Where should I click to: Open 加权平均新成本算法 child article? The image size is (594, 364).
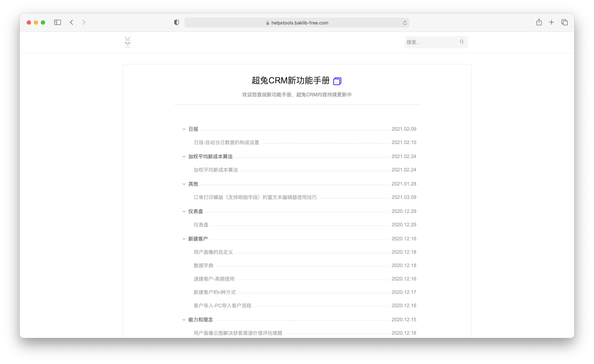(216, 170)
